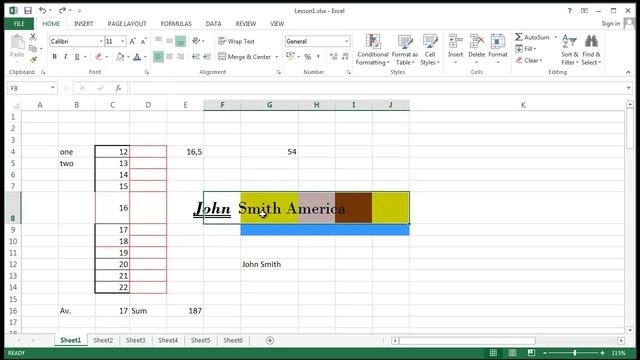The height and width of the screenshot is (360, 640).
Task: Apply comma style icon
Action: [318, 57]
